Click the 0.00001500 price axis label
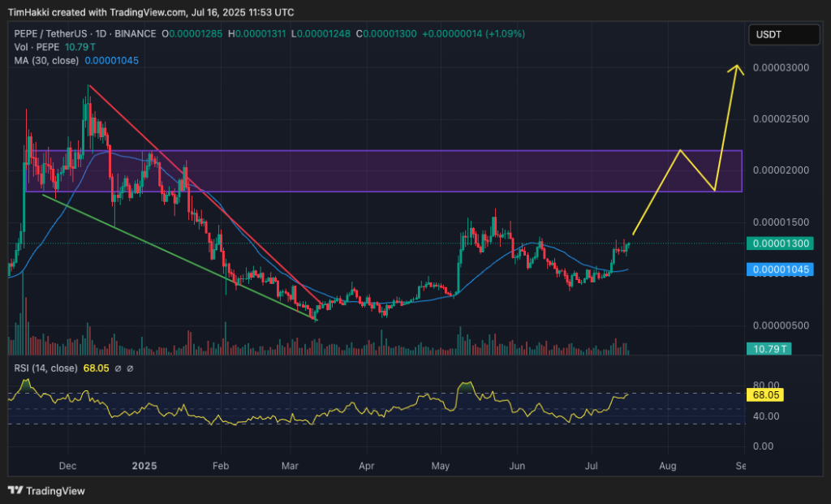 pos(781,222)
